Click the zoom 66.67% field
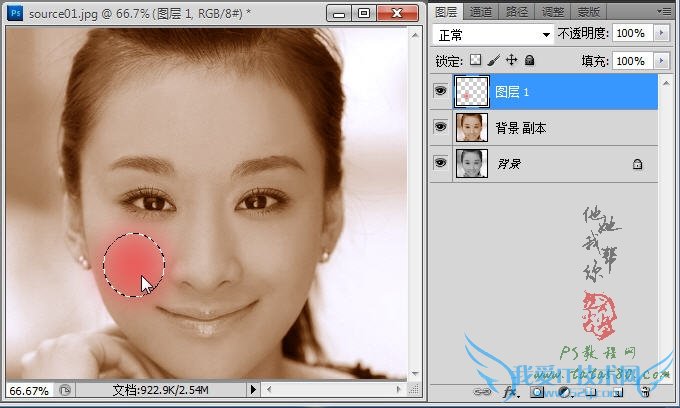 (x=29, y=391)
